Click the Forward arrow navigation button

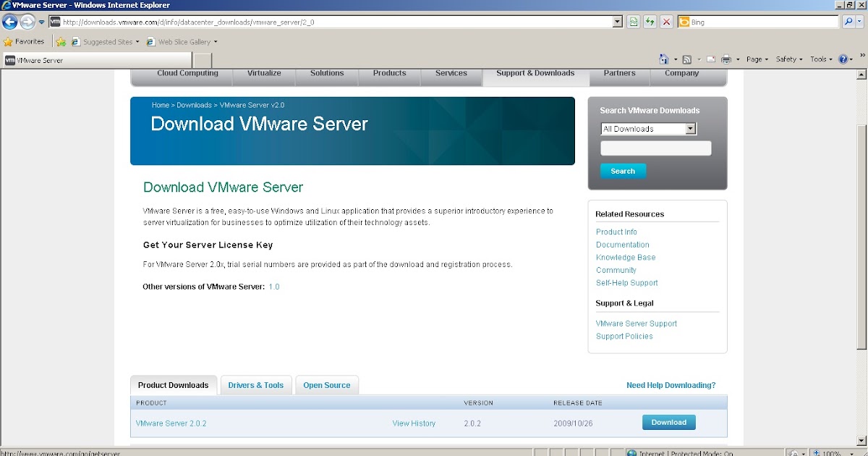pos(27,22)
